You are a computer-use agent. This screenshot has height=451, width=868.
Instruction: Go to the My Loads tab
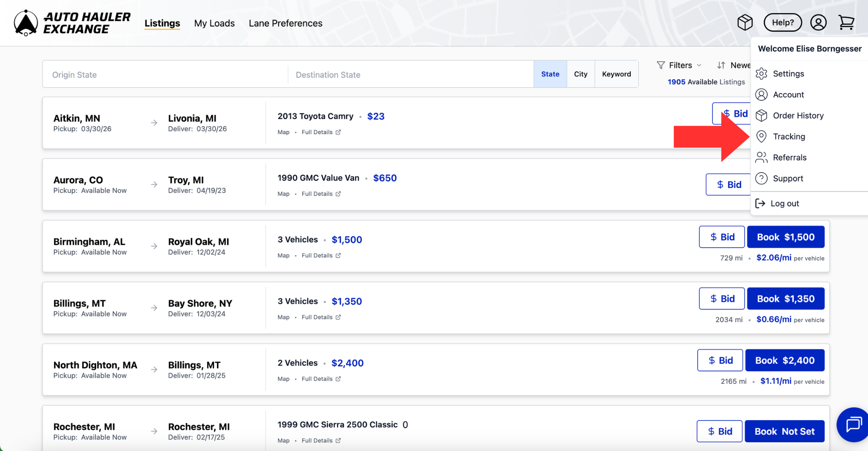tap(214, 23)
